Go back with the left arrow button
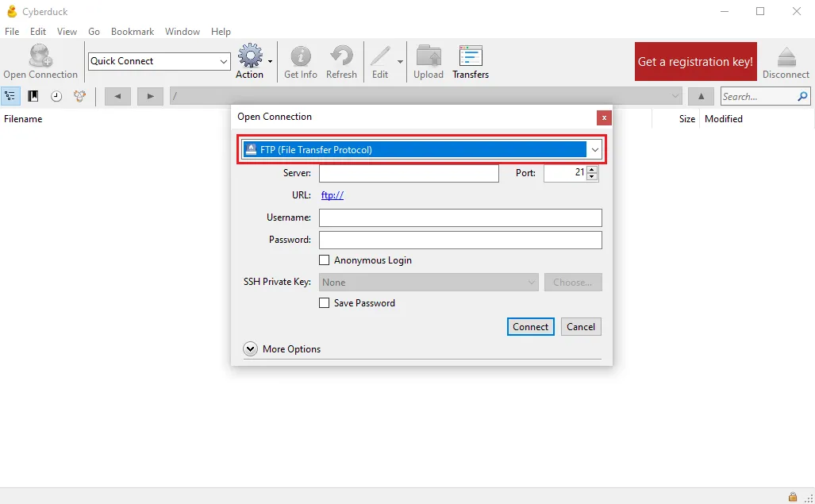This screenshot has width=815, height=504. (117, 96)
